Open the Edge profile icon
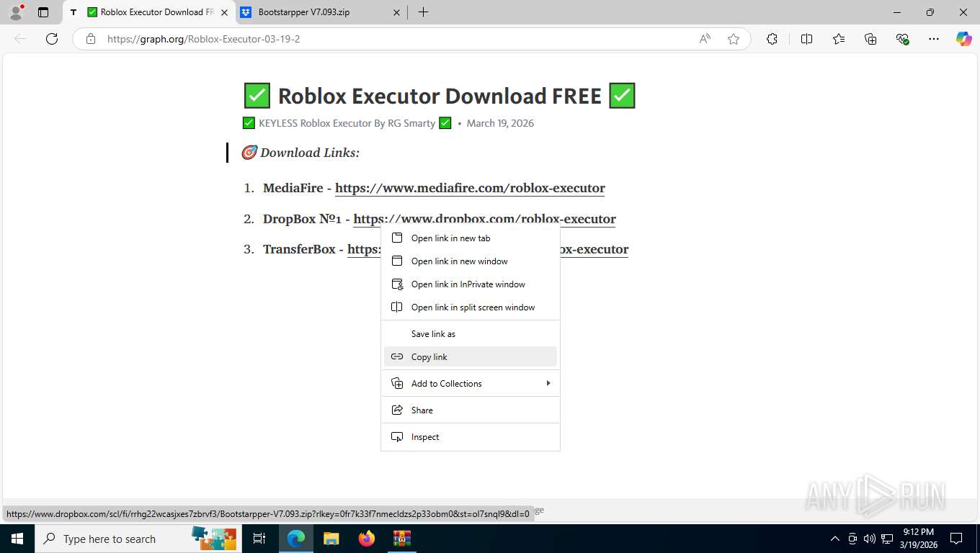Screen dimensions: 980x553 (x=16, y=12)
